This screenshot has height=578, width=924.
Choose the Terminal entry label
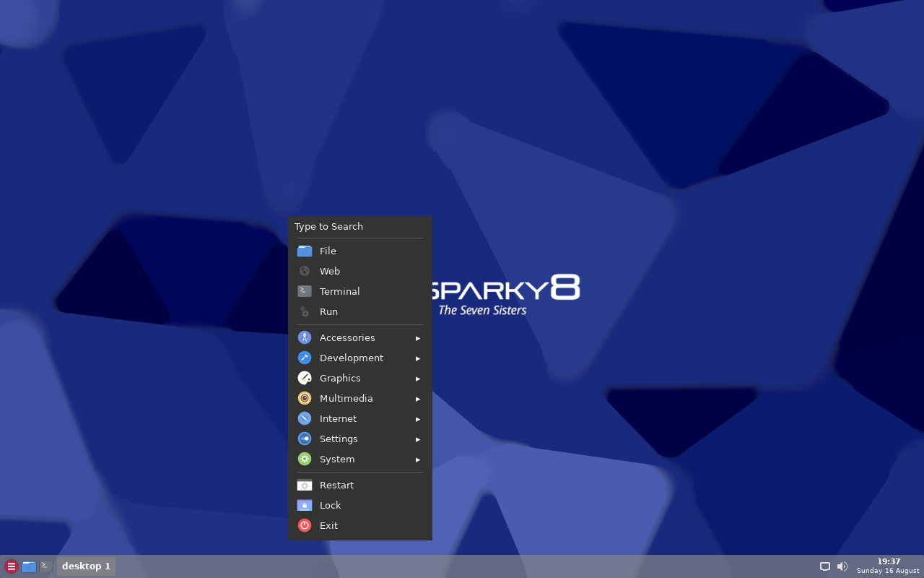pos(340,291)
